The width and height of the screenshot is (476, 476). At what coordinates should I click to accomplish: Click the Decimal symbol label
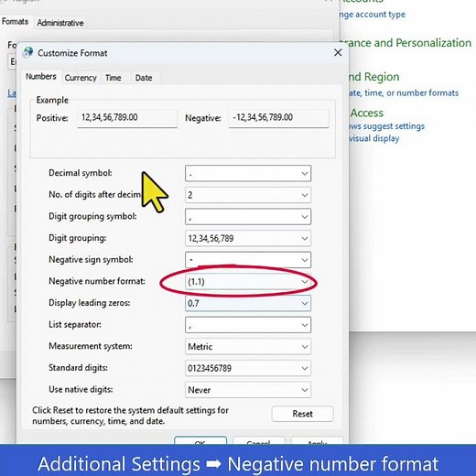click(x=81, y=173)
